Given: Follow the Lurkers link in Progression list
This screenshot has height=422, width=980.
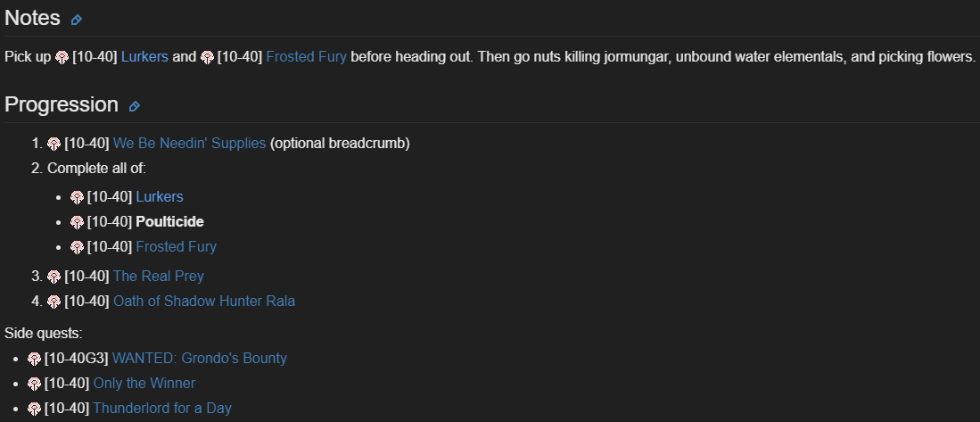Looking at the screenshot, I should click(160, 197).
